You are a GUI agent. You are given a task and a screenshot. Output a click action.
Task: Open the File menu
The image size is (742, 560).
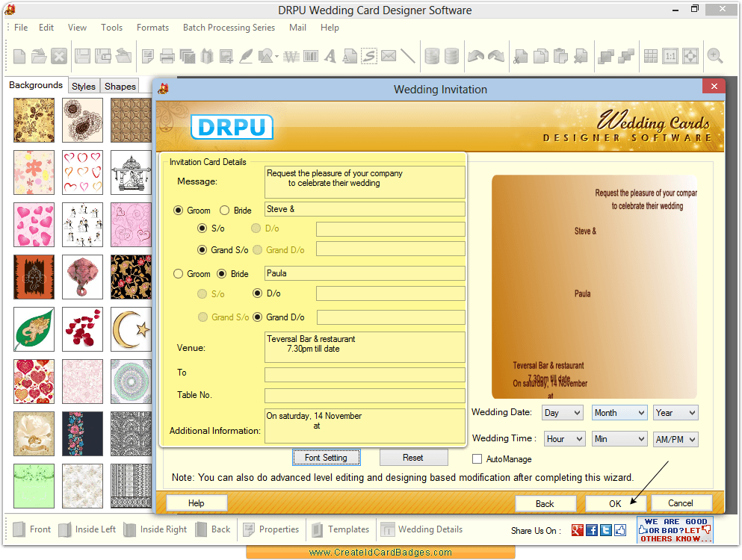point(21,28)
